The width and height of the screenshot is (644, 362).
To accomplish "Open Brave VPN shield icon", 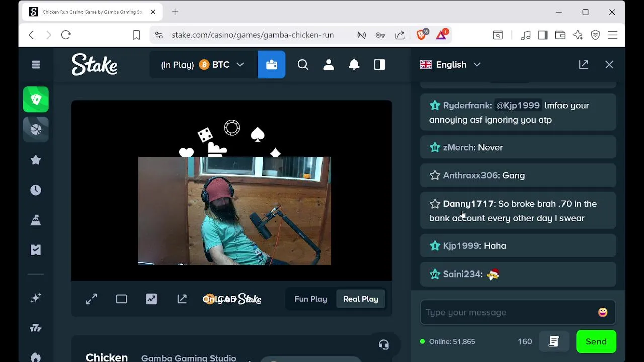I will [595, 35].
